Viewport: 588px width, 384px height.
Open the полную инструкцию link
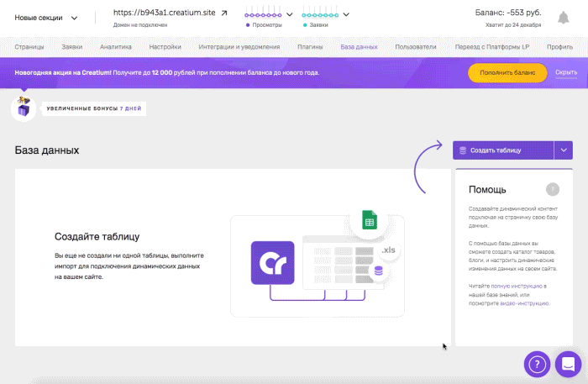pyautogui.click(x=517, y=287)
